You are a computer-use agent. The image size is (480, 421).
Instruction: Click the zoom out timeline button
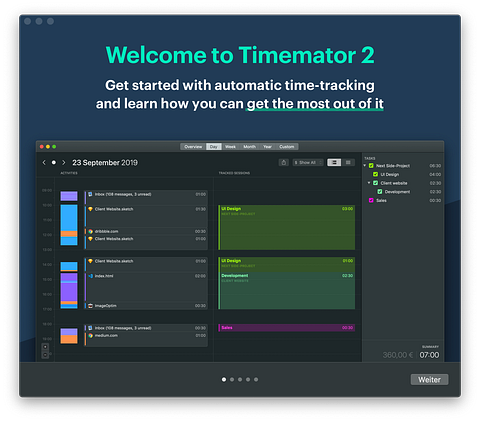[45, 355]
